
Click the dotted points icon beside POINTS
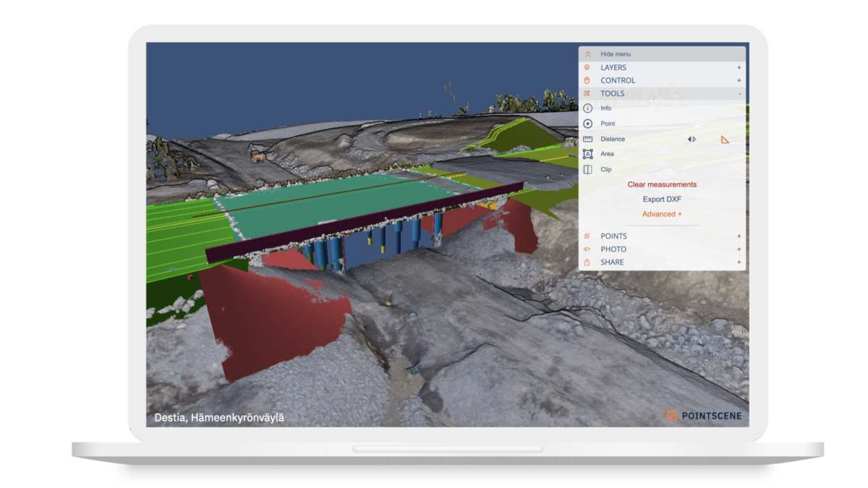tap(587, 236)
